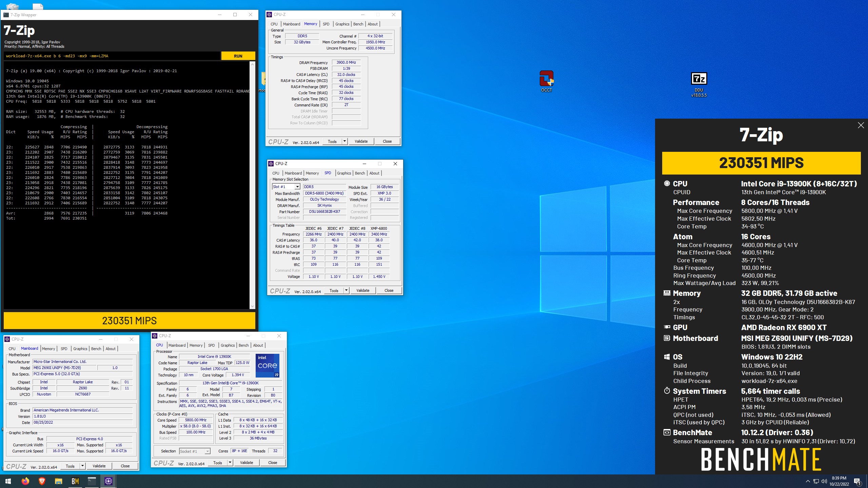868x488 pixels.
Task: Click the yellow 230351 MIPS result bar in 7-Zip Wrapper
Action: click(129, 321)
